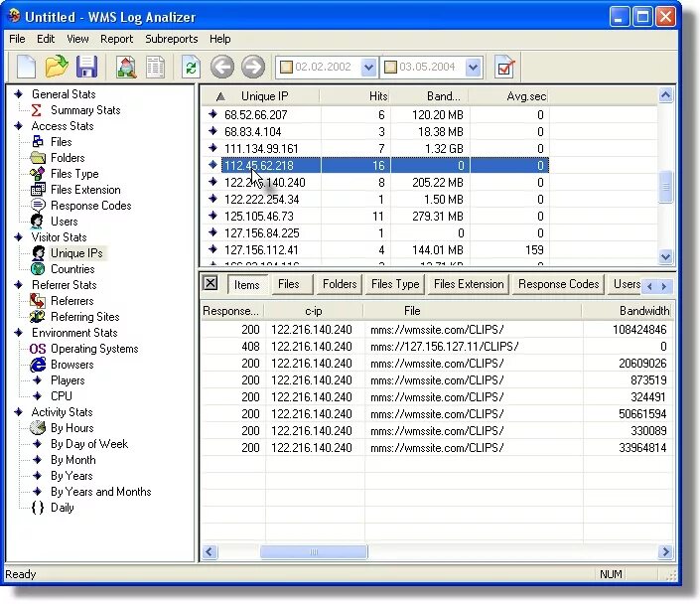Click the Files icon under Access Stats
The width and height of the screenshot is (700, 604).
tap(38, 142)
